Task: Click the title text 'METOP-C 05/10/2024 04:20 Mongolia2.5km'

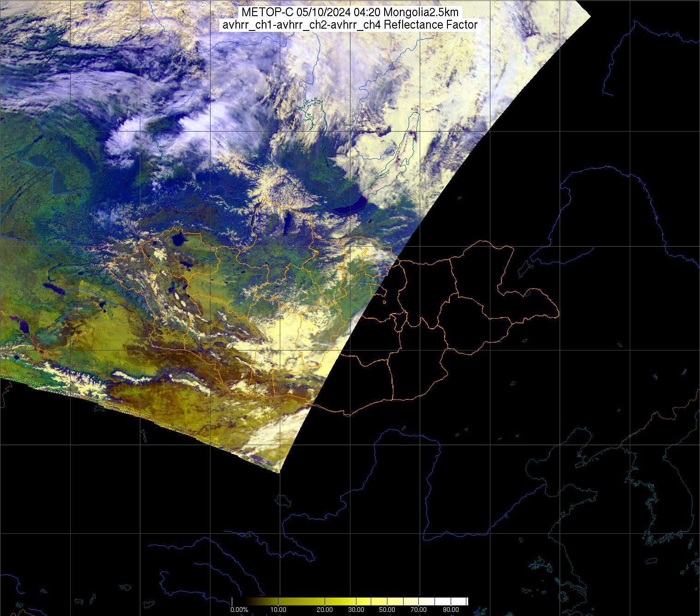Action: tap(350, 12)
